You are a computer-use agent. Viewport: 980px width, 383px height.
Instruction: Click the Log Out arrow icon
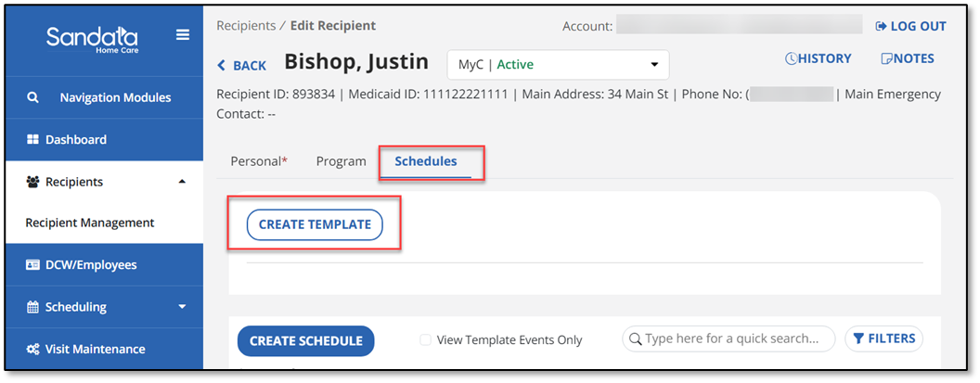(881, 27)
